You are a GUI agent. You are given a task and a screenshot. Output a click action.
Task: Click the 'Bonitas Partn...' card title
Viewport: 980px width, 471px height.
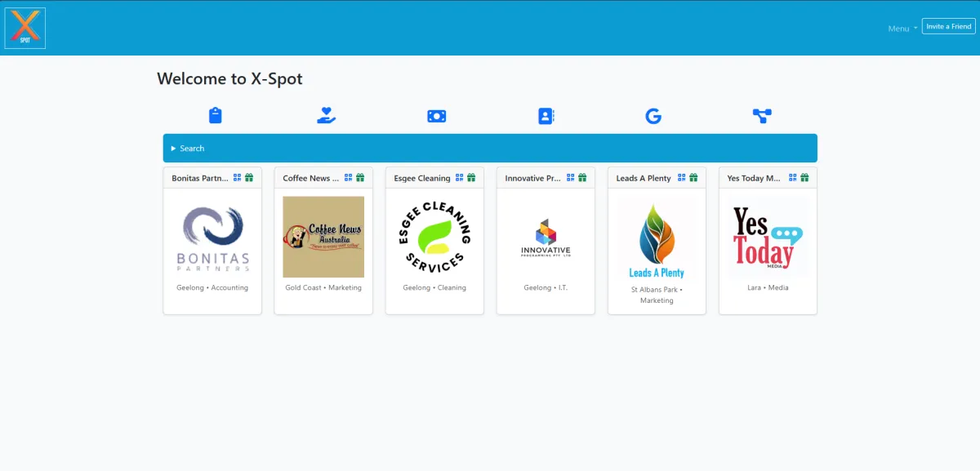(200, 178)
